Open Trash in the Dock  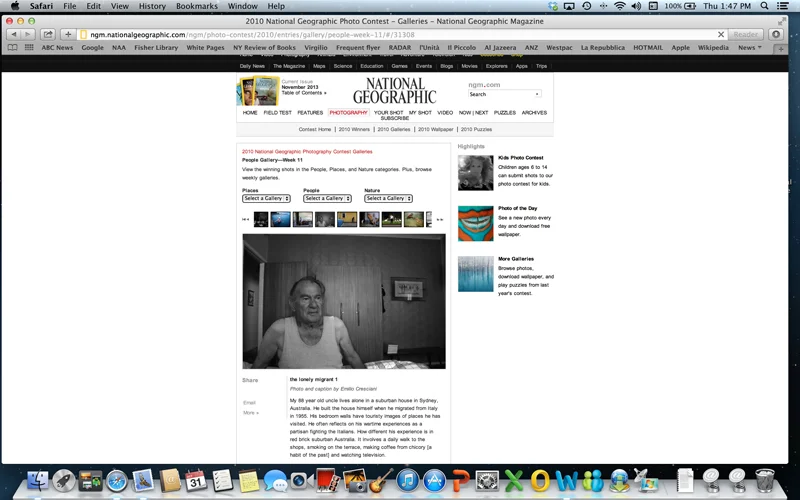click(764, 481)
